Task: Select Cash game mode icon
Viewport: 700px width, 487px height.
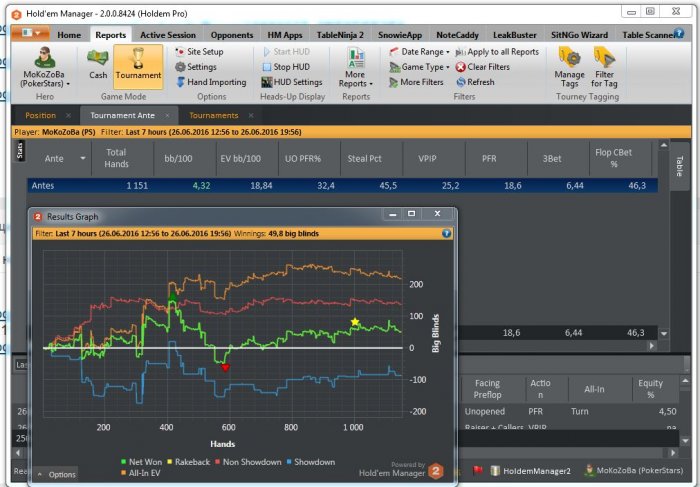Action: pyautogui.click(x=98, y=64)
